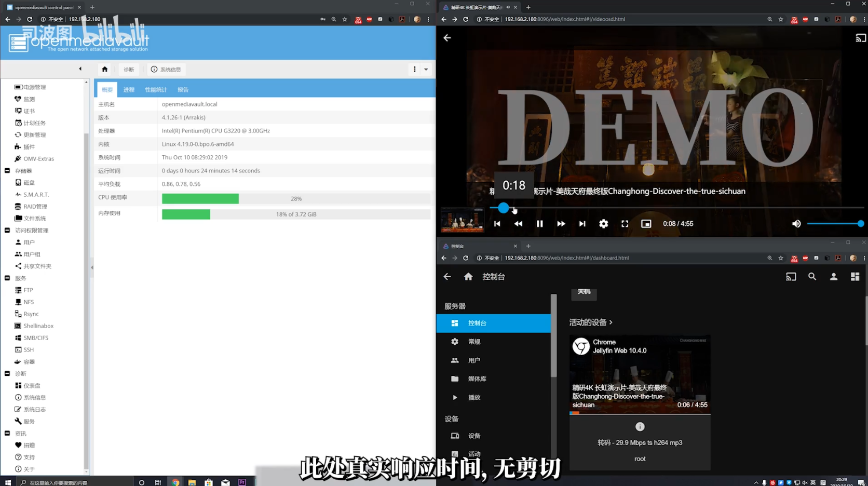
Task: Open the user profile icon in the dashboard
Action: coord(834,277)
